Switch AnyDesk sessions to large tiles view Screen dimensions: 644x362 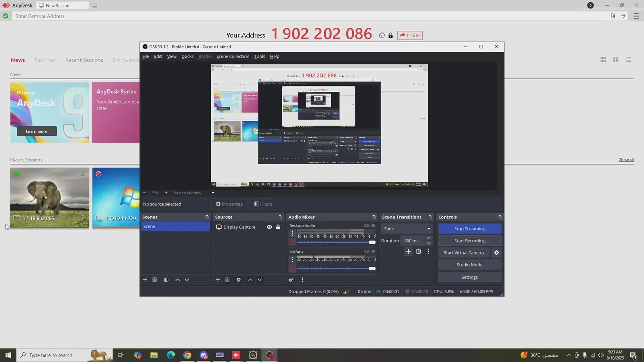pyautogui.click(x=603, y=60)
